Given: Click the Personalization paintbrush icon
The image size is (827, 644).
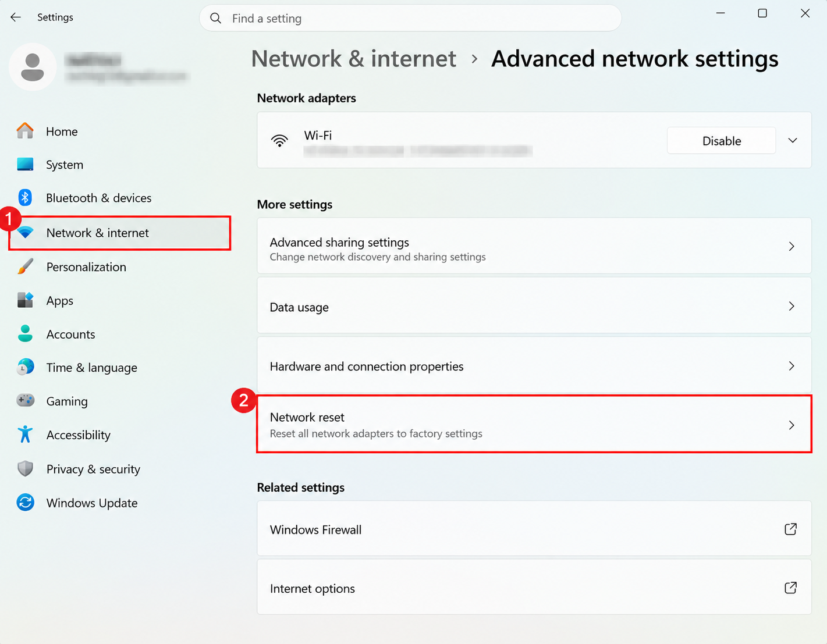Looking at the screenshot, I should click(x=25, y=266).
